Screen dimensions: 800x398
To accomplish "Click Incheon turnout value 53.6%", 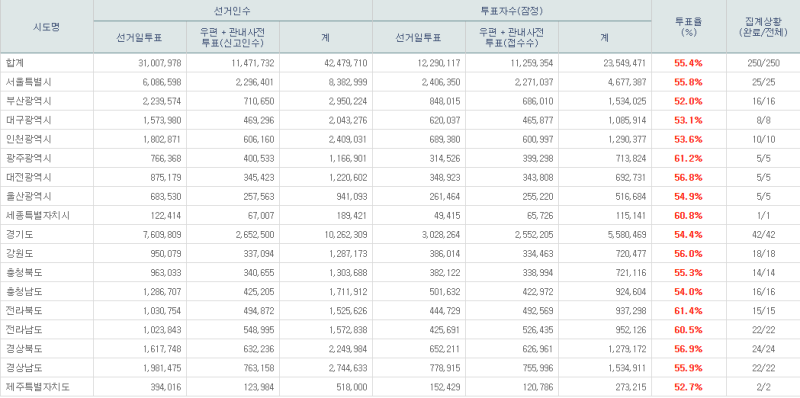I will pyautogui.click(x=688, y=139).
